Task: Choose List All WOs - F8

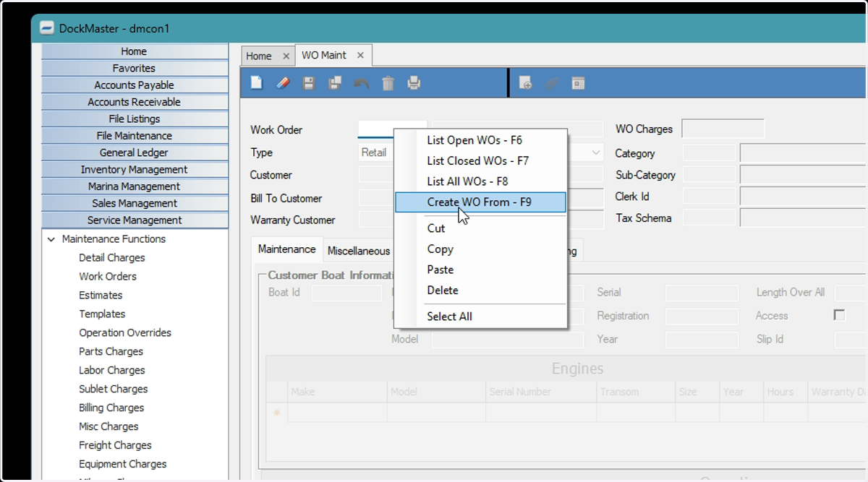Action: click(x=480, y=181)
